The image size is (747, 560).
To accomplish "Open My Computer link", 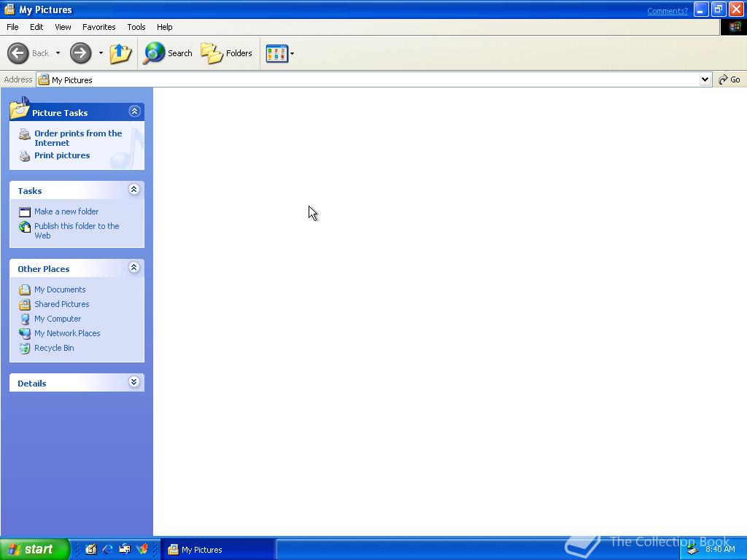I will pyautogui.click(x=58, y=319).
